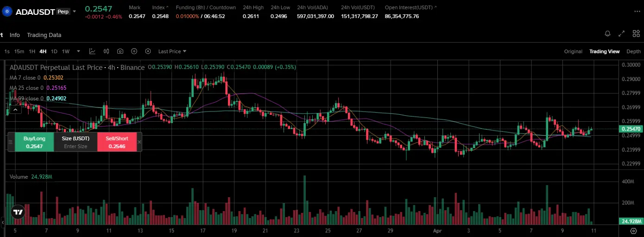Click the TradingView logo on the chart
The height and width of the screenshot is (237, 644).
click(x=18, y=212)
